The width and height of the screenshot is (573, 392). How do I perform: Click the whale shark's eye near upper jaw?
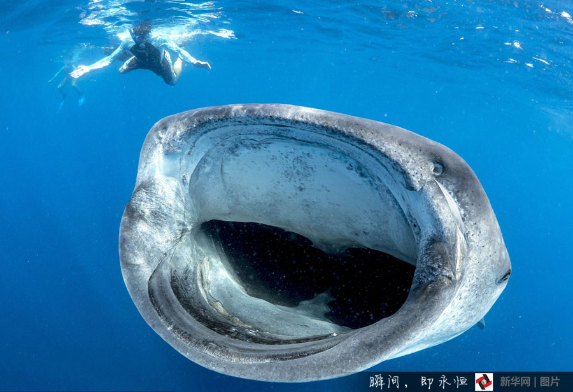click(437, 169)
